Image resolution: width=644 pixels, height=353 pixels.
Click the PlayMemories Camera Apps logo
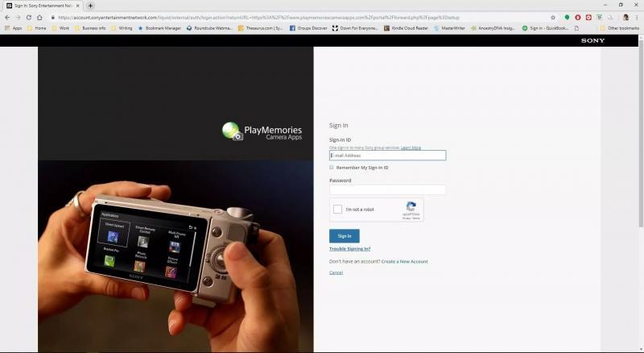pyautogui.click(x=262, y=131)
